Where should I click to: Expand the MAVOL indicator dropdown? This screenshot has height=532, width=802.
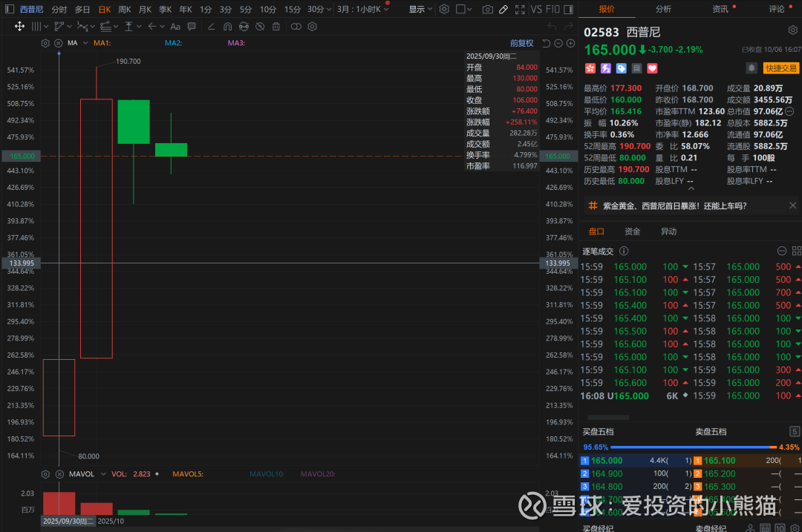point(103,474)
